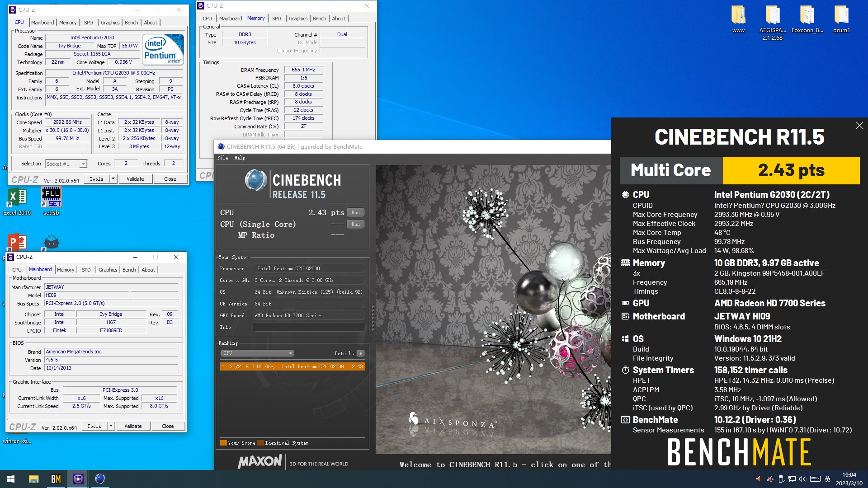The height and width of the screenshot is (488, 868).
Task: Click the BenchMate OS Windows icon
Action: pyautogui.click(x=625, y=339)
